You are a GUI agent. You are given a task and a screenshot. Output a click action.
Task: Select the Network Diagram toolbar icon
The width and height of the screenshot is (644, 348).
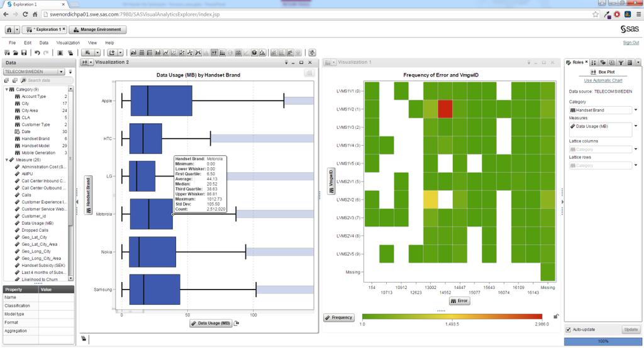[190, 53]
